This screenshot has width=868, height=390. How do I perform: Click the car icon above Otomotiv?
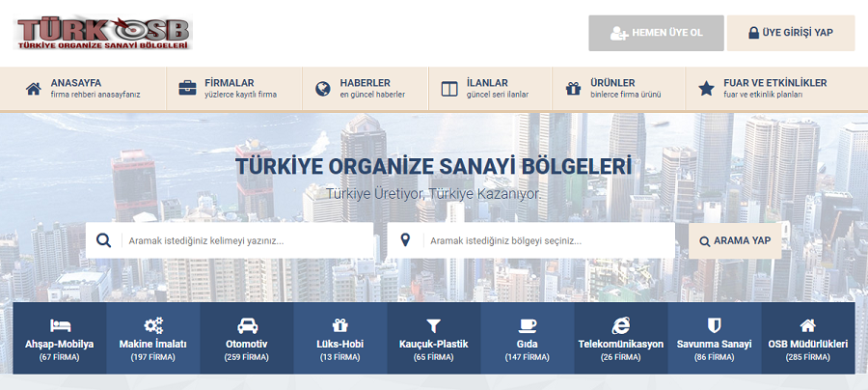247,325
